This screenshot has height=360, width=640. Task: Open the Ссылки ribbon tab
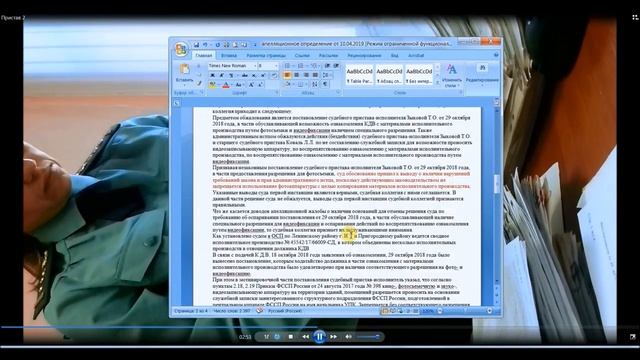click(x=302, y=56)
